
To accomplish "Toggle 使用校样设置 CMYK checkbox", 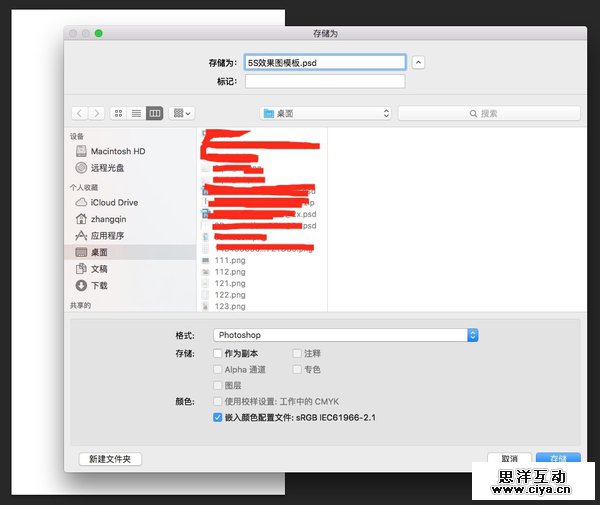I will click(x=218, y=401).
